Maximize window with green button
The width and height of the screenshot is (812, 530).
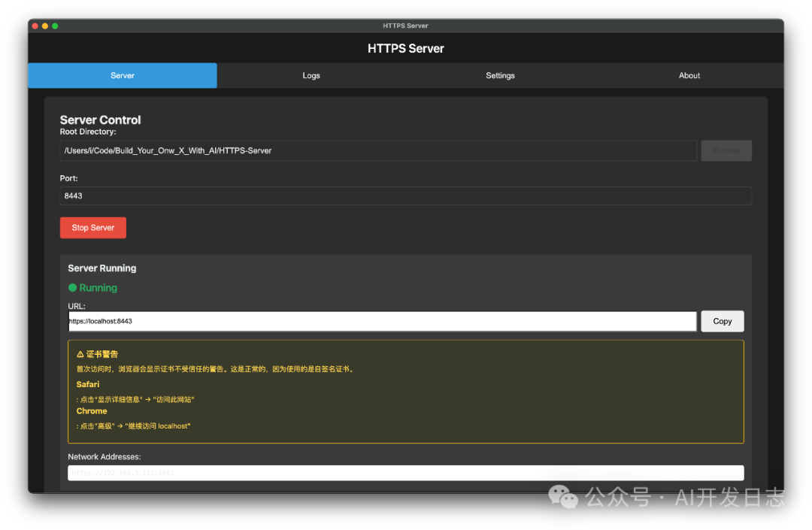tap(55, 26)
